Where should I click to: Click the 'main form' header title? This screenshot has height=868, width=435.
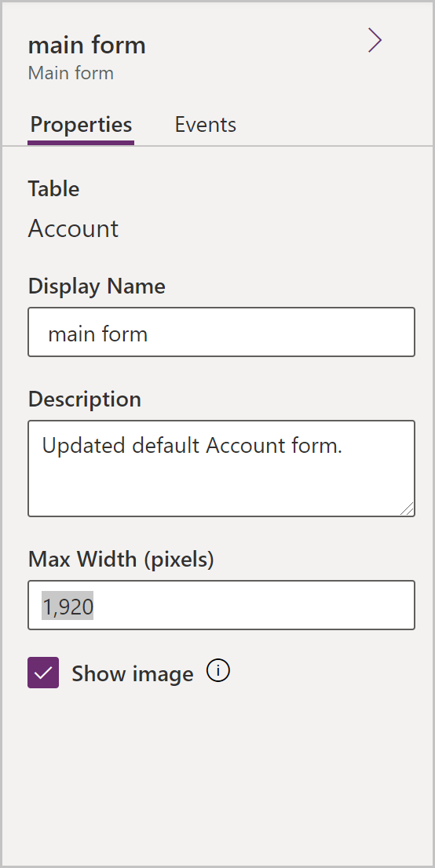(87, 45)
